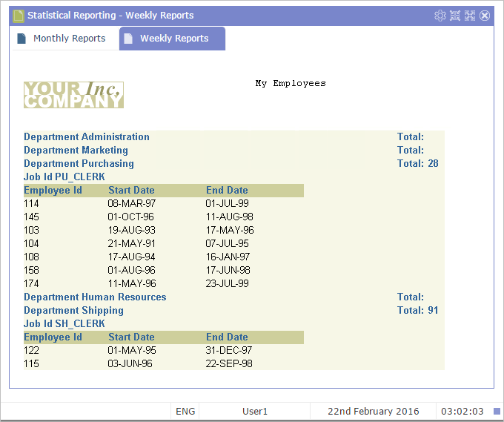Click the maximize window icon in title bar
This screenshot has width=504, height=422.
(470, 16)
